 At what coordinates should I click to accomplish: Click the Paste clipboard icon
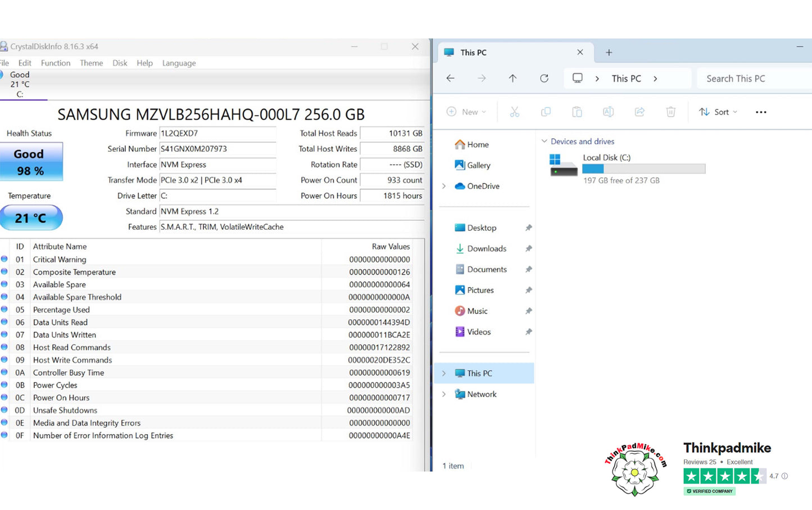click(x=577, y=112)
